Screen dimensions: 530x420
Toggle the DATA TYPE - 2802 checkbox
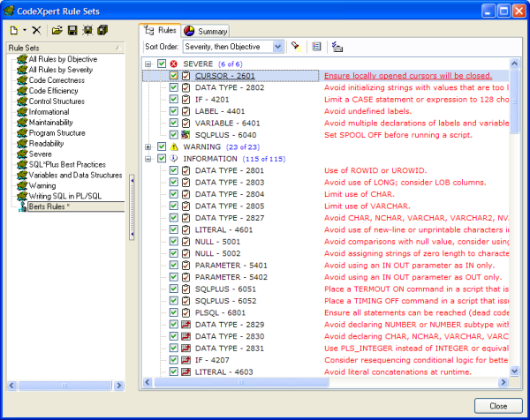pyautogui.click(x=174, y=87)
